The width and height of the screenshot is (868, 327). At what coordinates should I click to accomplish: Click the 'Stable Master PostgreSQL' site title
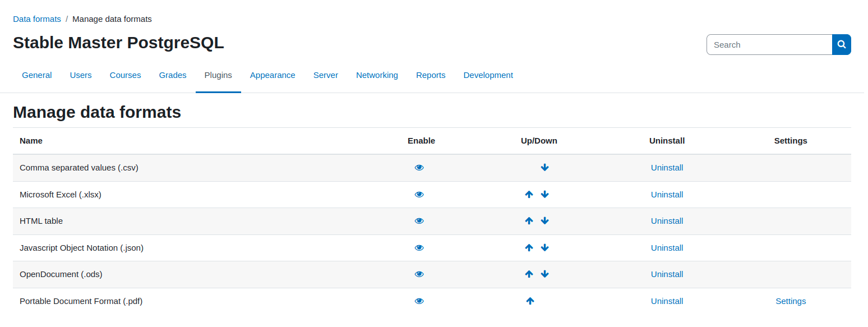[118, 43]
